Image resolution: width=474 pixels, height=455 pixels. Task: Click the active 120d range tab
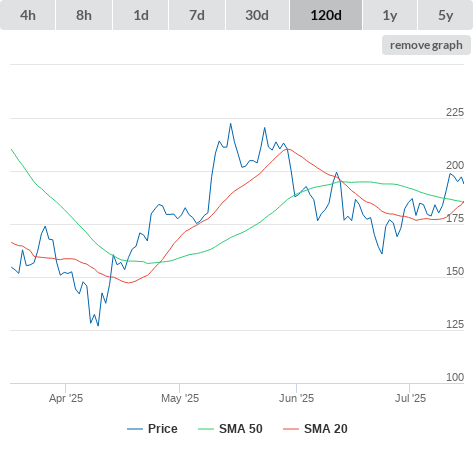[326, 15]
